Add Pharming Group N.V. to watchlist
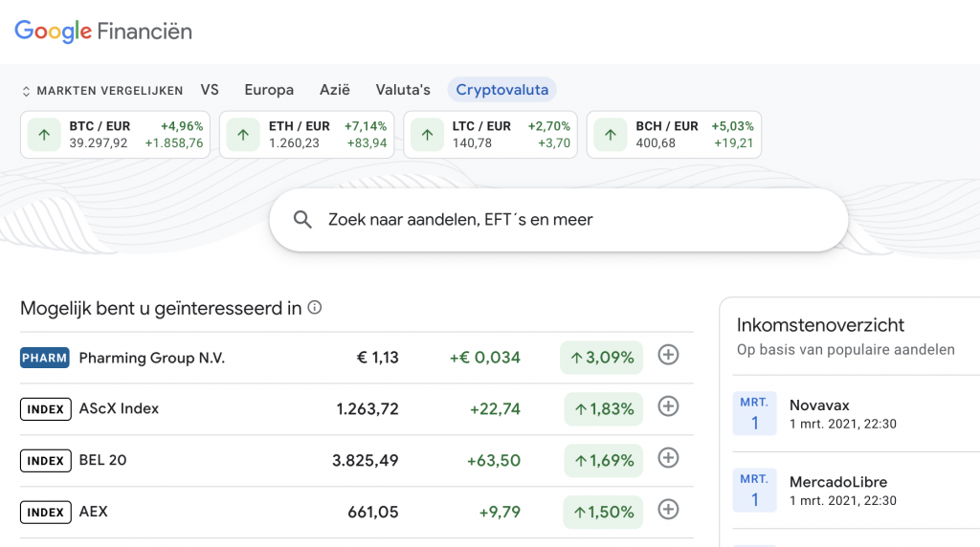Image resolution: width=980 pixels, height=547 pixels. pos(668,355)
